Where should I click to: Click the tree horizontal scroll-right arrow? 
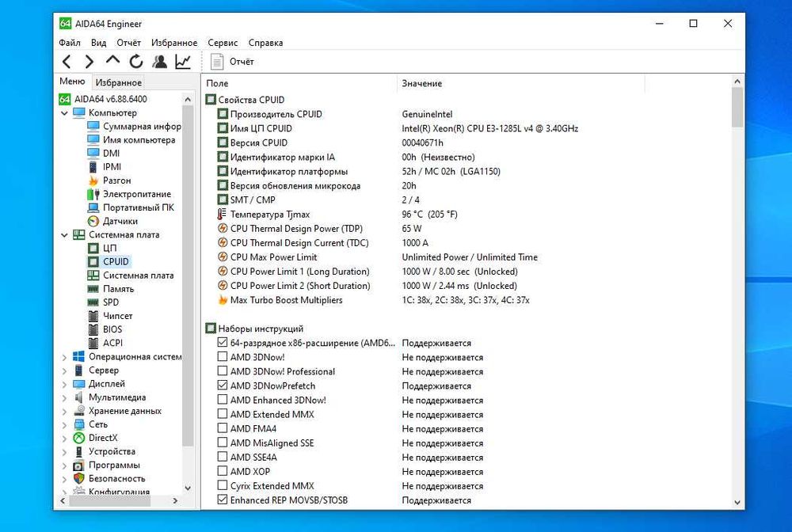[x=175, y=500]
